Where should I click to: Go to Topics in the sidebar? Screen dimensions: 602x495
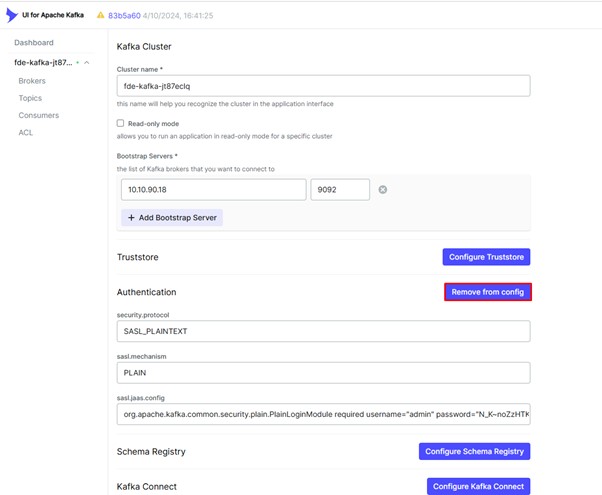(30, 98)
